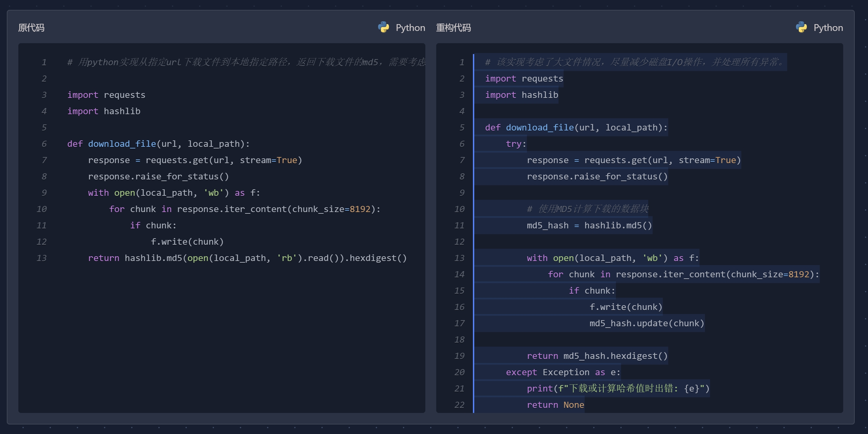Click f.write(chunk) in the refactored code
The image size is (868, 434).
point(626,307)
